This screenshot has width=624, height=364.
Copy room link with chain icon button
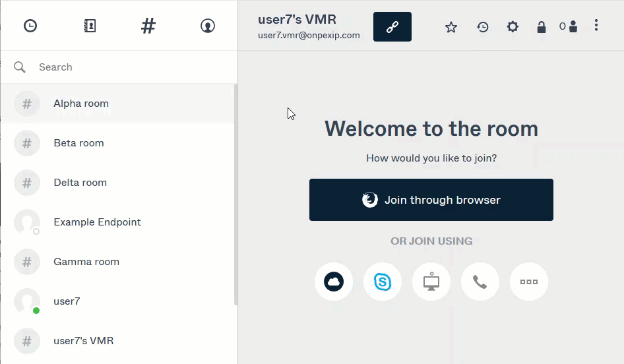[392, 27]
